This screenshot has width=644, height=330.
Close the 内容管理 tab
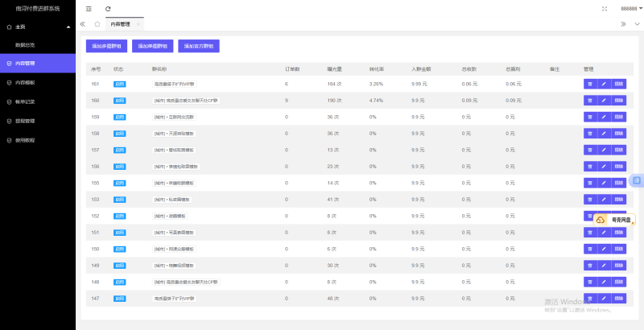pos(138,24)
